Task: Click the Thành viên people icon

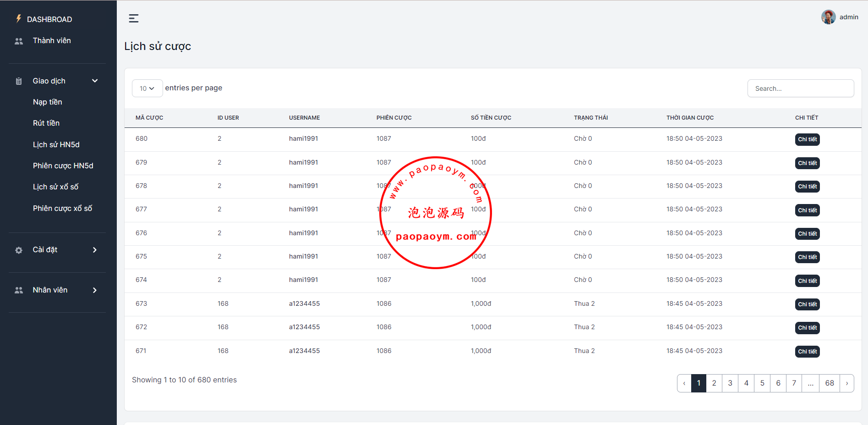Action: 19,41
